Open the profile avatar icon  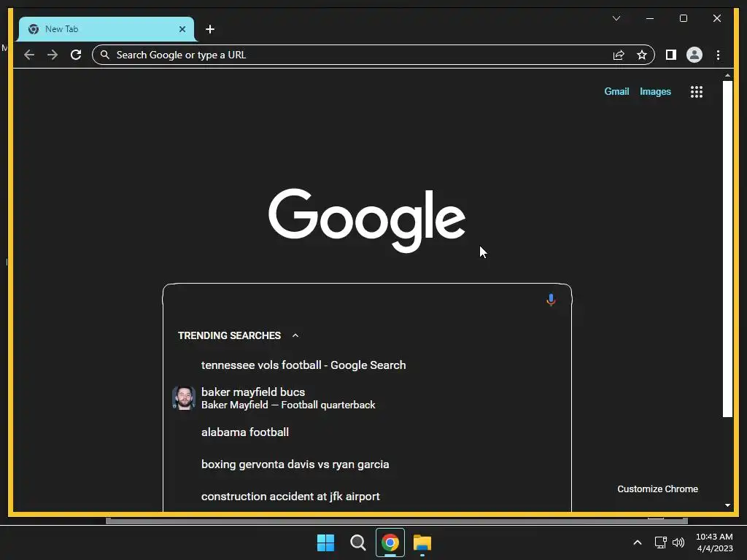pyautogui.click(x=694, y=55)
